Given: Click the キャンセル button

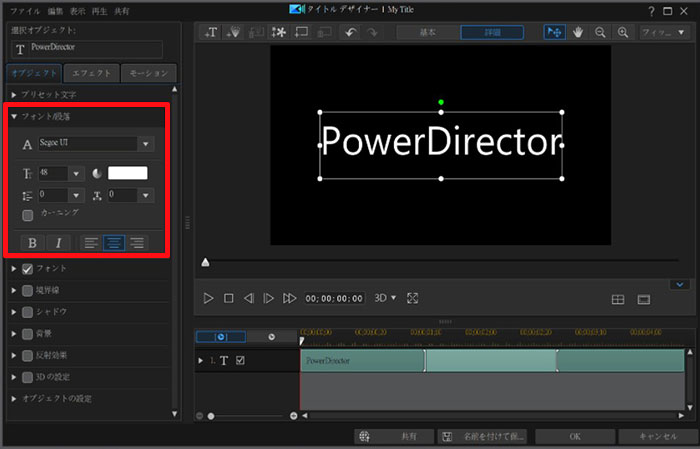Looking at the screenshot, I should coord(658,436).
